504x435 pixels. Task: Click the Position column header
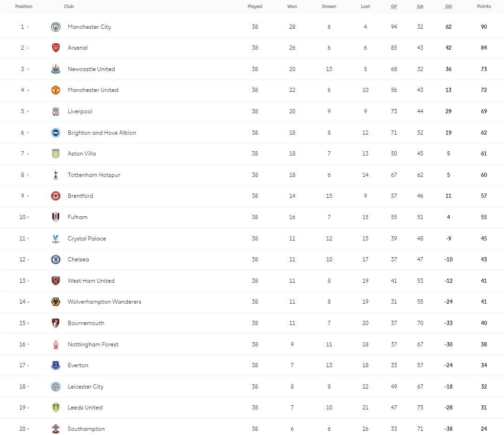tap(24, 6)
